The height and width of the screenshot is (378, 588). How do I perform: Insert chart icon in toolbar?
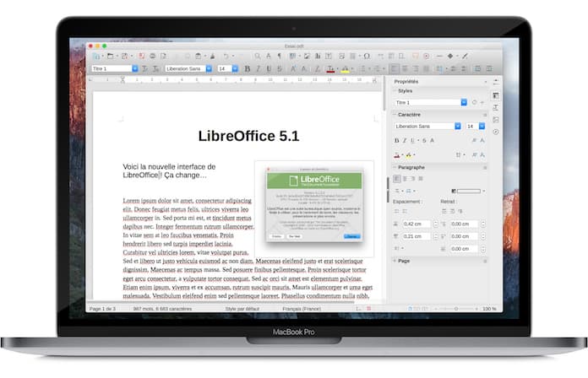pyautogui.click(x=318, y=57)
